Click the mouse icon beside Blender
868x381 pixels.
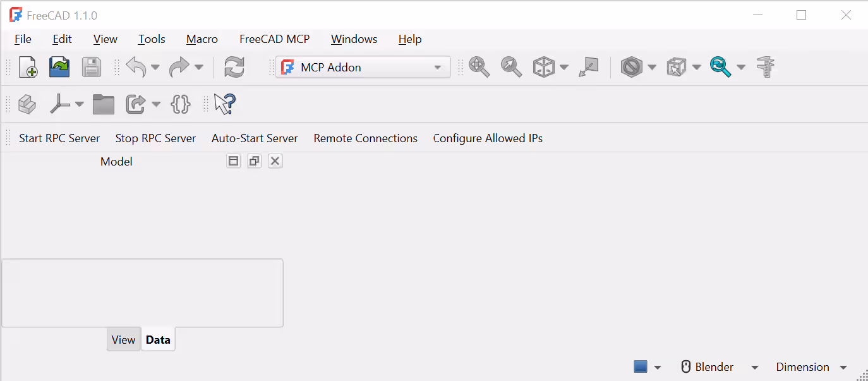(x=686, y=367)
